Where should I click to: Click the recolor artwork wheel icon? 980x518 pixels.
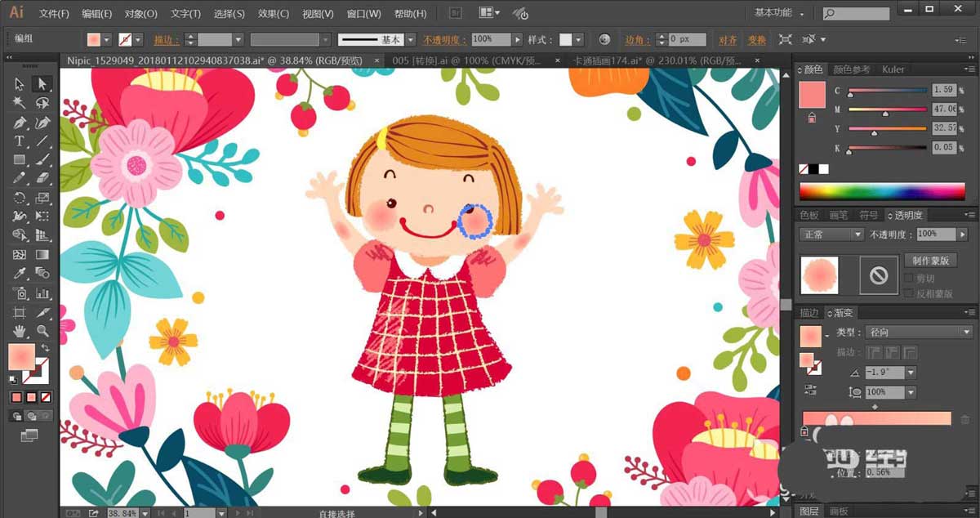[604, 39]
